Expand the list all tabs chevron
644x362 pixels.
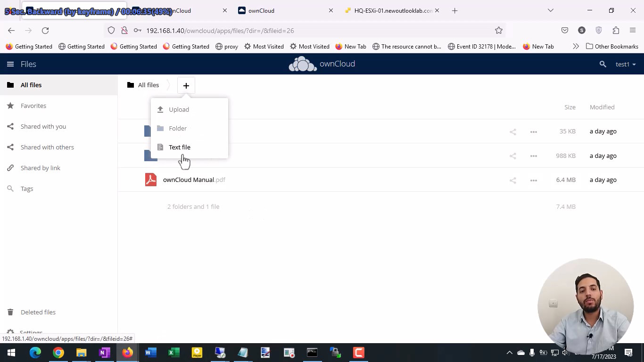[x=550, y=10]
